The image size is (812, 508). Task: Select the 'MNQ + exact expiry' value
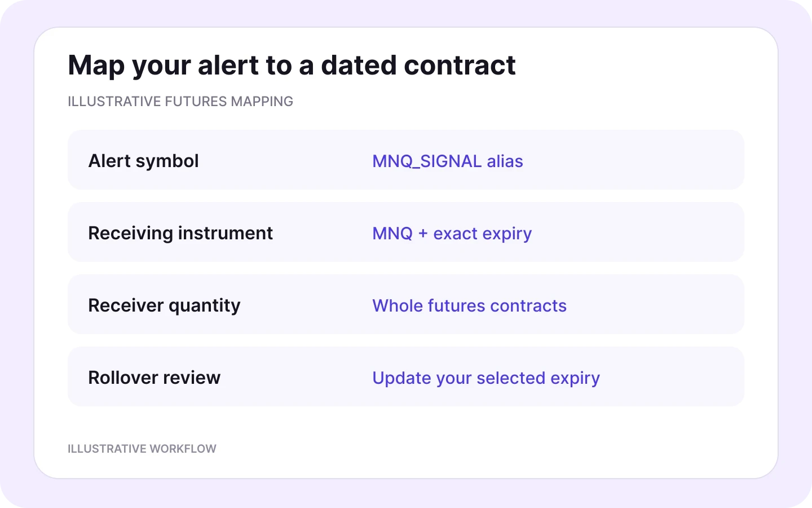tap(452, 234)
